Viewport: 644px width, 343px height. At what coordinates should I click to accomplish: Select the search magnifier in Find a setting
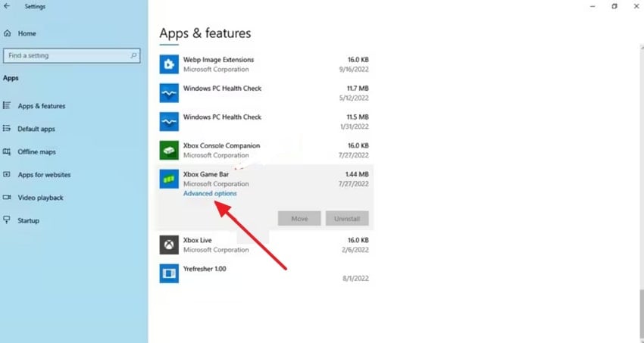click(133, 55)
